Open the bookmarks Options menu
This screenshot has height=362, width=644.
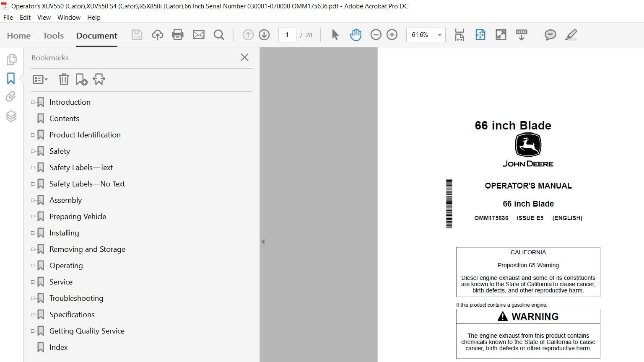40,79
